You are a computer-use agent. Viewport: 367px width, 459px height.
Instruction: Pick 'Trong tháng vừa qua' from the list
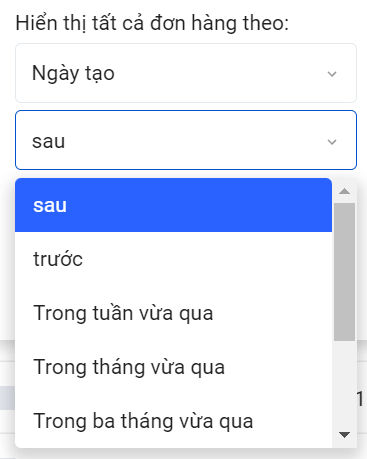point(173,367)
